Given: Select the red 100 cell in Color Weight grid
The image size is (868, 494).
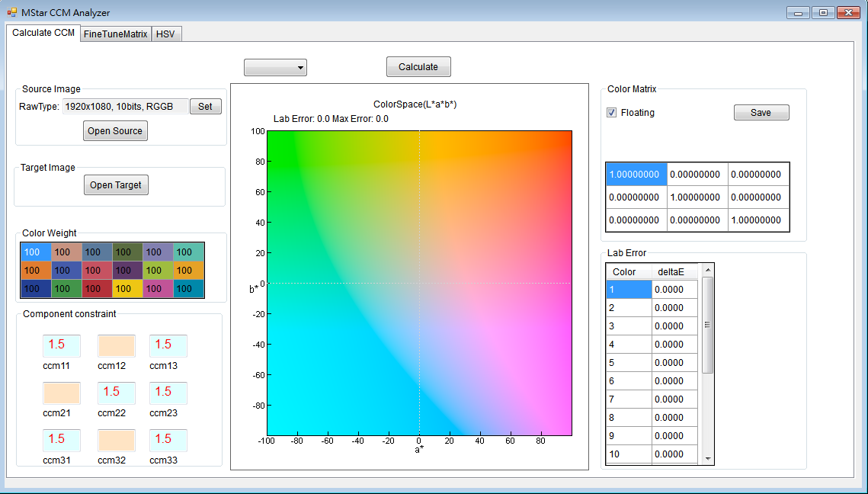Looking at the screenshot, I should tap(96, 289).
